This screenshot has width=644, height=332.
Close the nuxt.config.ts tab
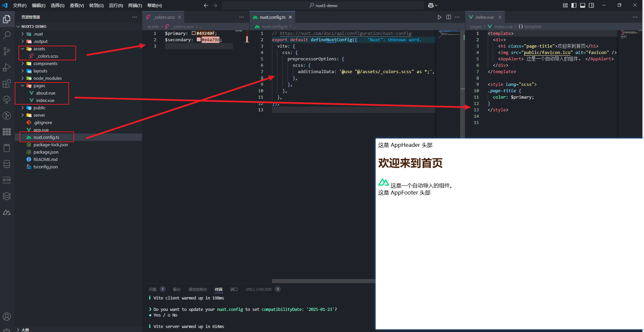290,17
